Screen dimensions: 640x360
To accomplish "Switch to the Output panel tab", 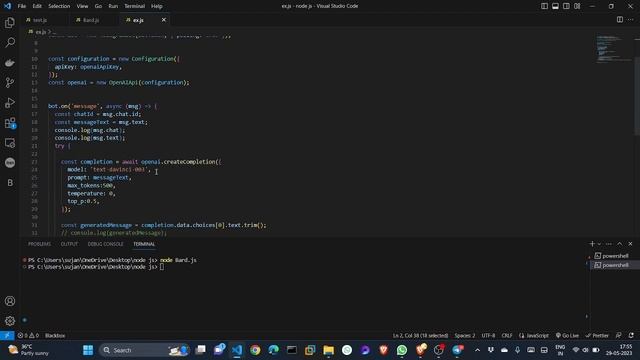I will (x=69, y=244).
